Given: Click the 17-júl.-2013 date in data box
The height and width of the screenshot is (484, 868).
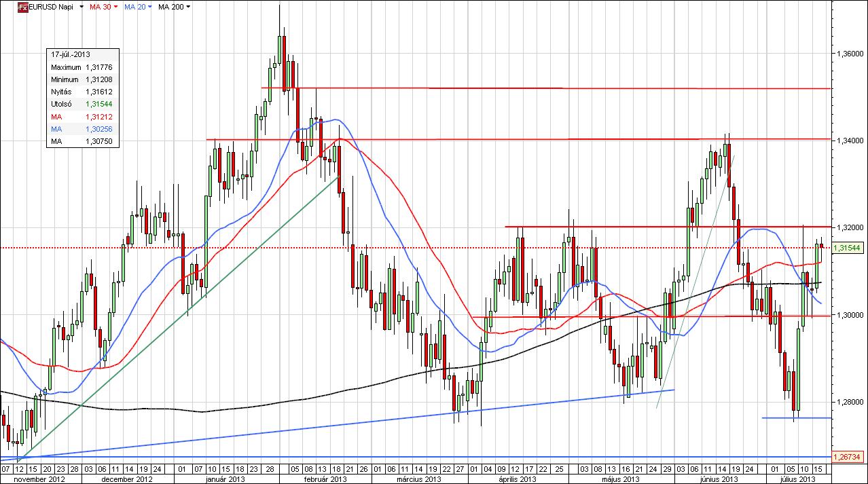Looking at the screenshot, I should point(71,54).
